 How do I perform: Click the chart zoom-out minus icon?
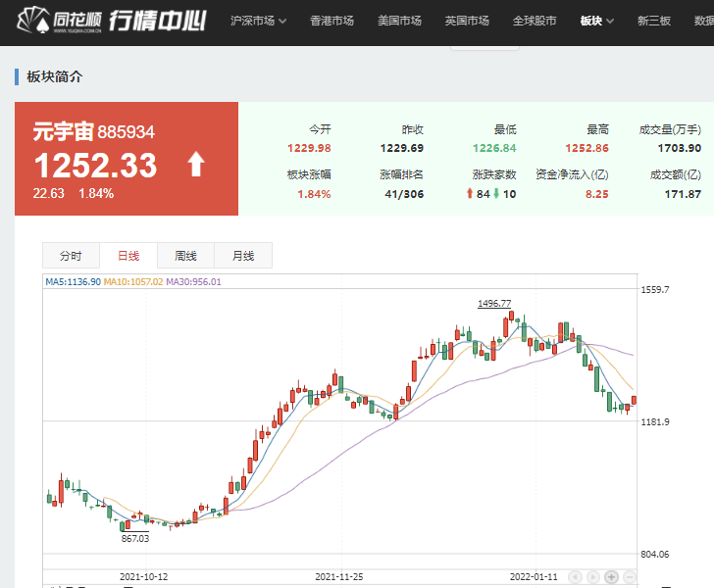630,577
